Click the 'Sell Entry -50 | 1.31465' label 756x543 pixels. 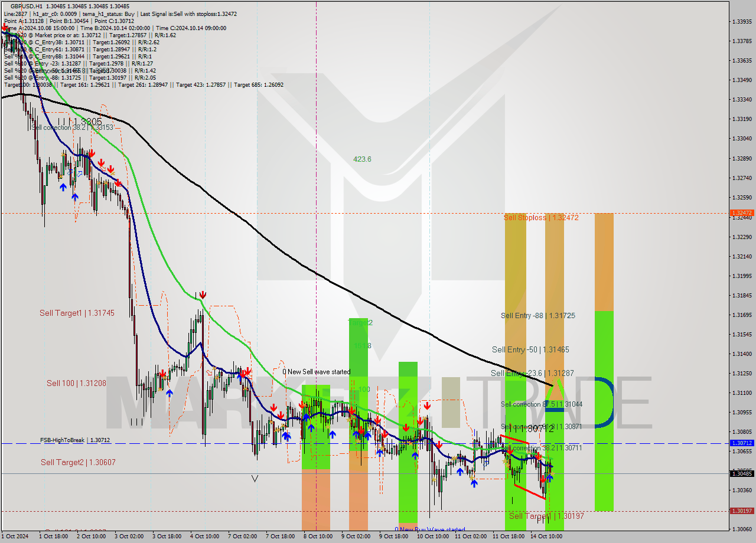tap(530, 350)
